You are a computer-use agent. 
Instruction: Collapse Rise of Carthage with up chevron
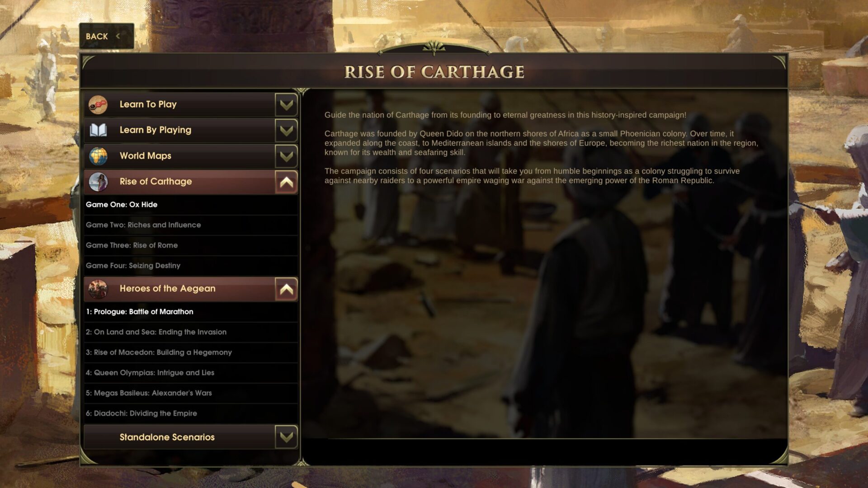pyautogui.click(x=286, y=182)
